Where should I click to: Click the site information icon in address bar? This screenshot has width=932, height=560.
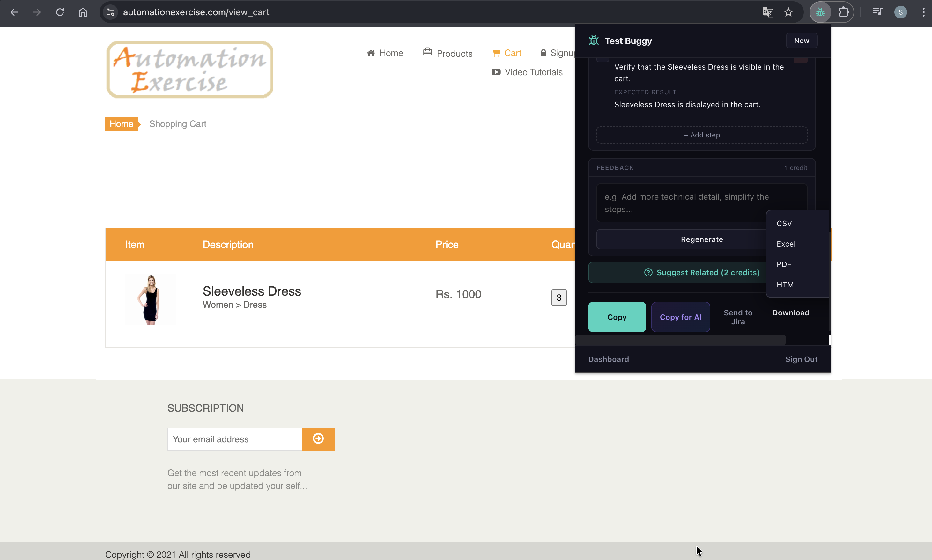click(x=110, y=12)
